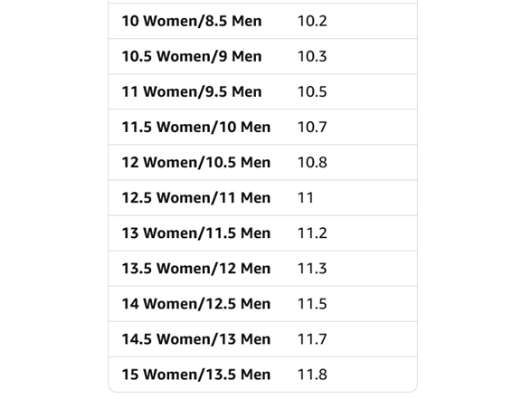This screenshot has height=399, width=532.
Task: Click the 10.5 measurement value
Action: [x=312, y=91]
